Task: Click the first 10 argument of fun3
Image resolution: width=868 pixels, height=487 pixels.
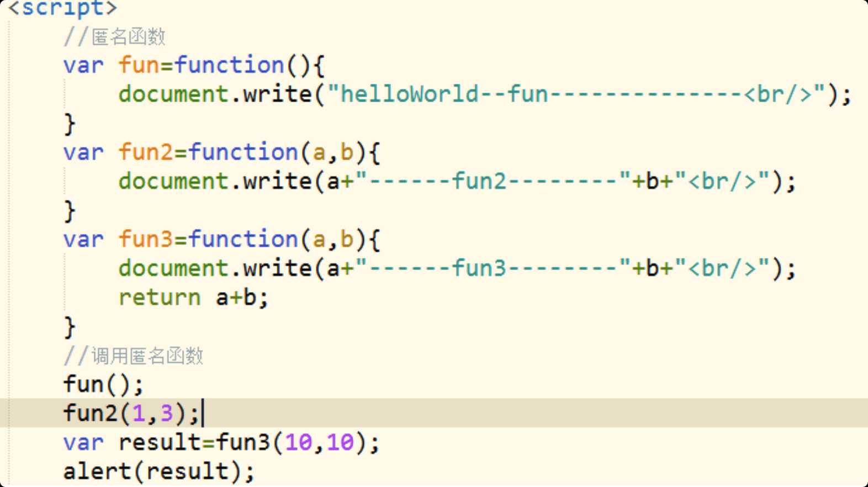Action: point(299,442)
